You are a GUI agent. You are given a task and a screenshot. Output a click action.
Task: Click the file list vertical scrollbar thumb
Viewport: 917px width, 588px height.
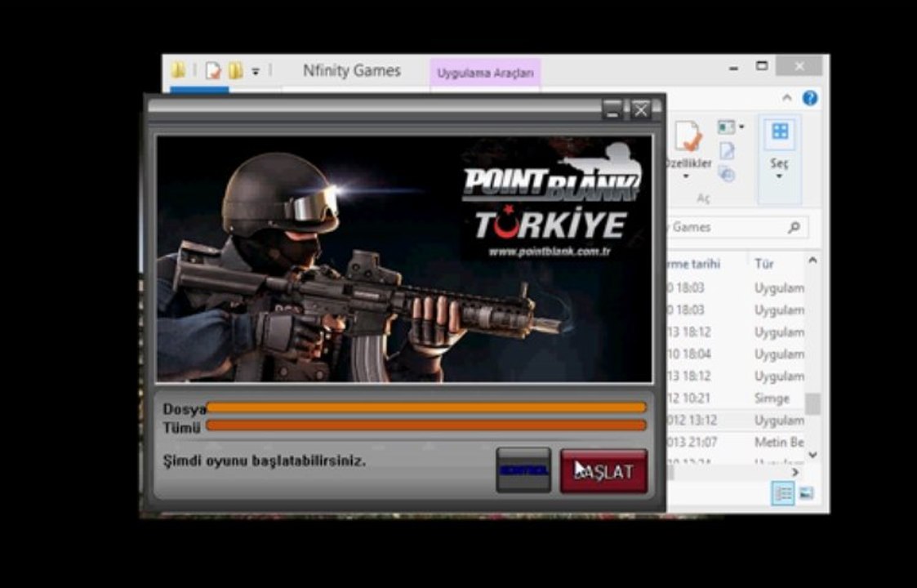click(x=813, y=403)
